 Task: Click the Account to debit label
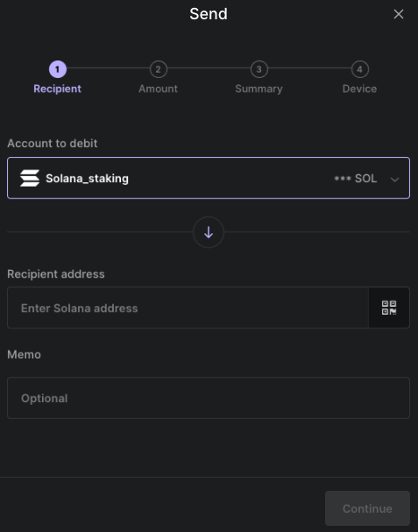tap(53, 144)
